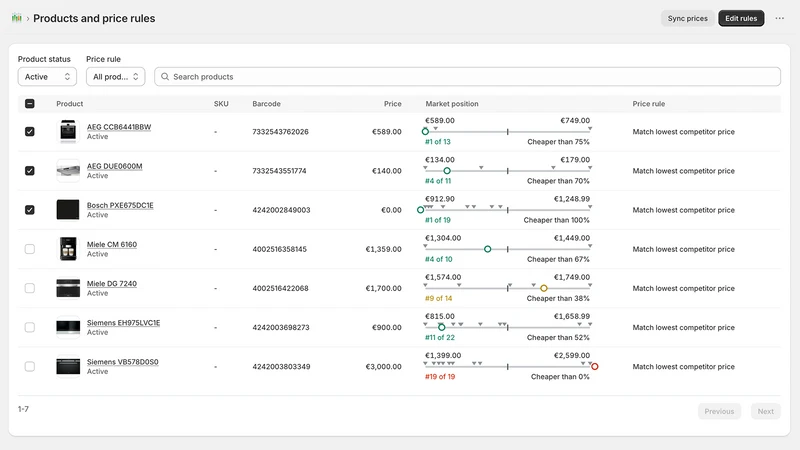Viewport: 800px width, 450px height.
Task: Click barcode 7332543762026
Action: point(280,132)
